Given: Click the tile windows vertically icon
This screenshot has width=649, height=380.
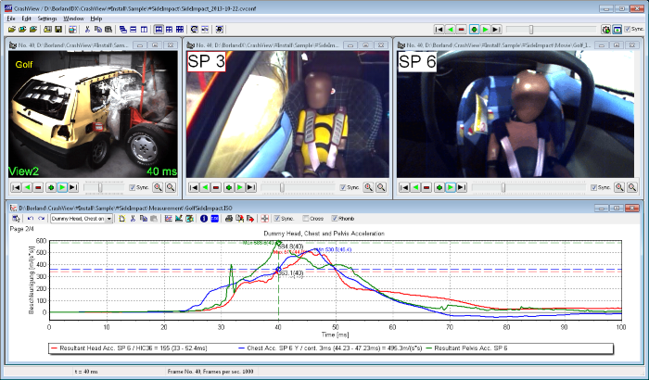Looking at the screenshot, I should (x=144, y=29).
